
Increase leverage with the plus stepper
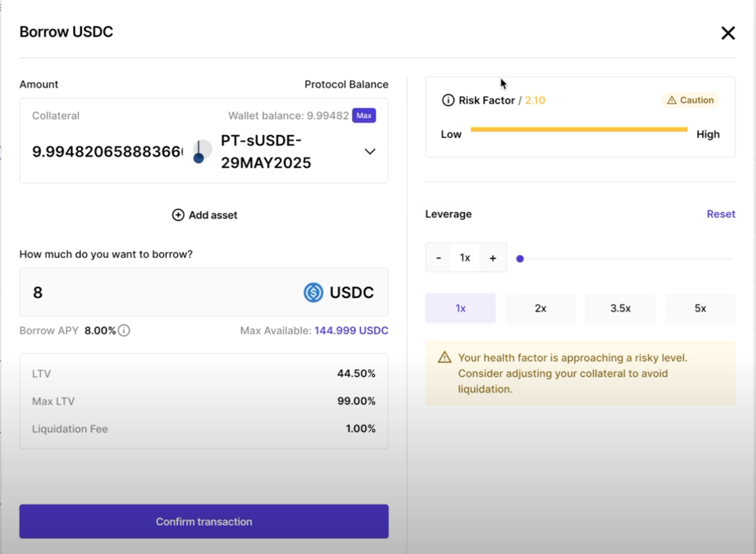[492, 258]
